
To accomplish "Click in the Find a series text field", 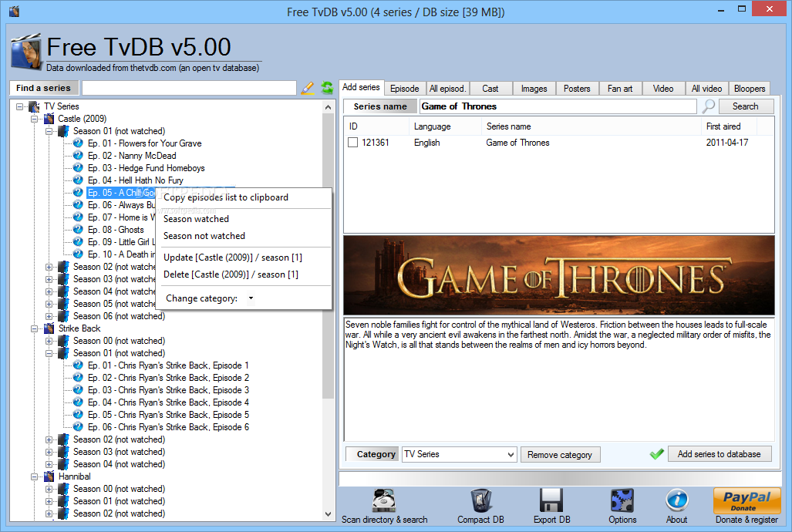I will coord(189,88).
